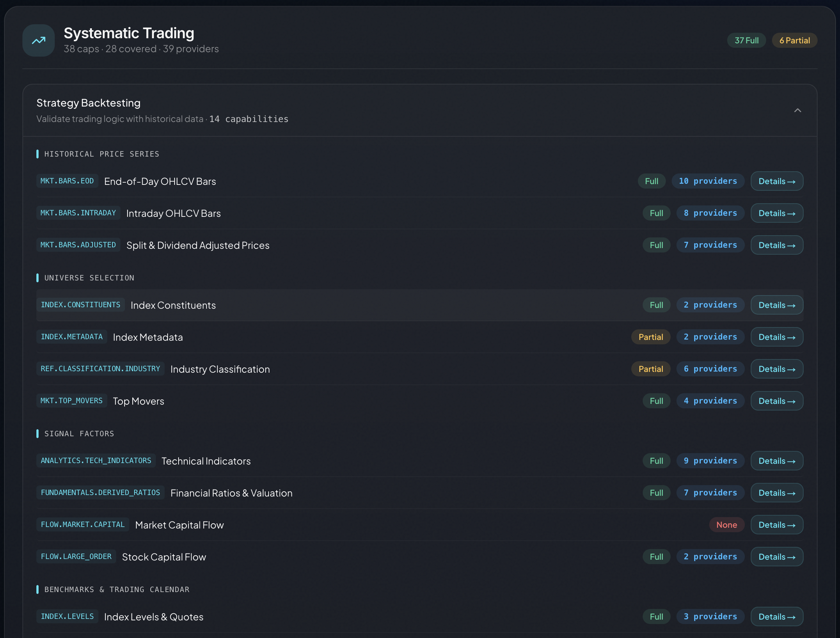Image resolution: width=840 pixels, height=638 pixels.
Task: Click 6 providers for Industry Classification
Action: pyautogui.click(x=710, y=369)
